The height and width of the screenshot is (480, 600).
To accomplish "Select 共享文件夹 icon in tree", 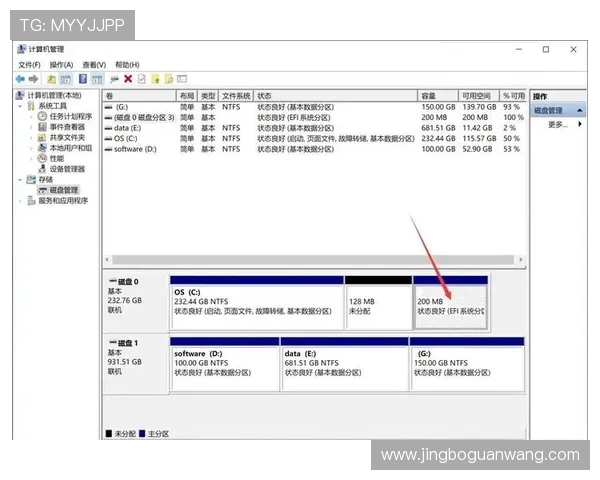I will (x=42, y=137).
